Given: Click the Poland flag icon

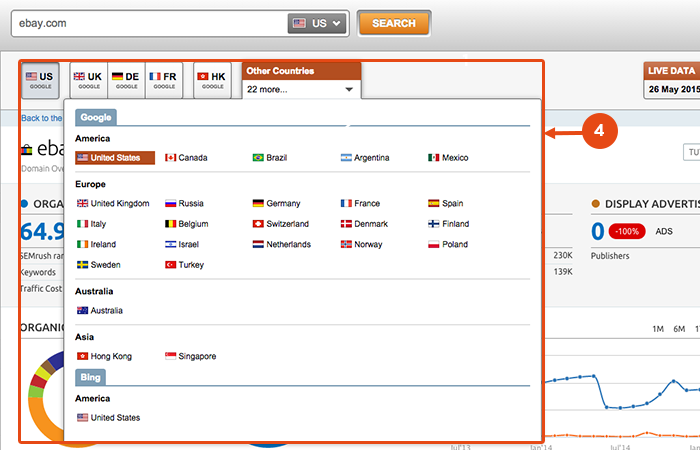Looking at the screenshot, I should point(433,244).
